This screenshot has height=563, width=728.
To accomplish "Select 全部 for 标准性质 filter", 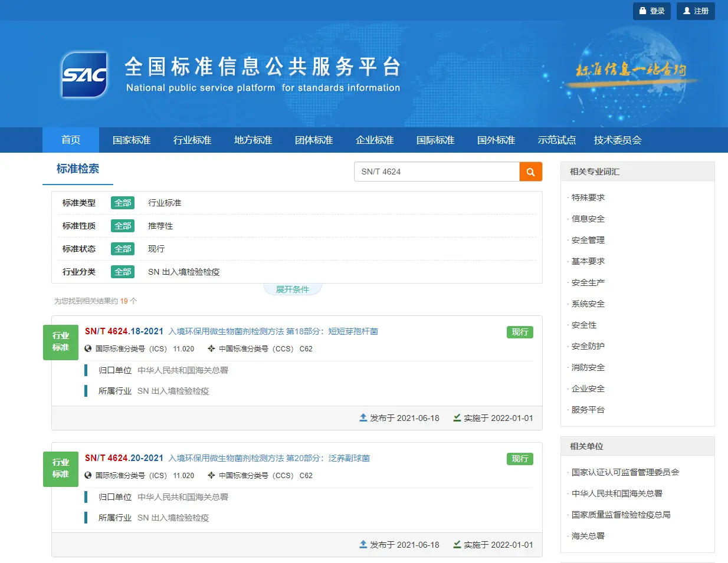I will click(x=123, y=226).
